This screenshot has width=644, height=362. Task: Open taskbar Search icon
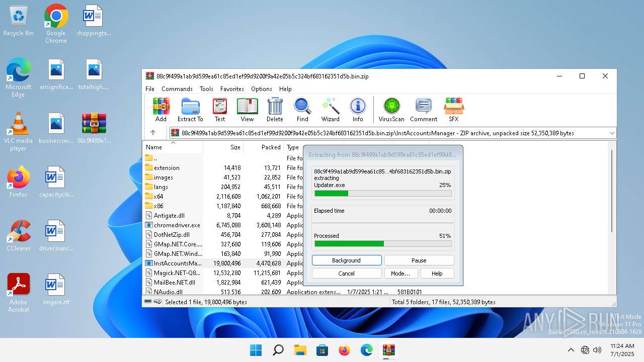click(278, 350)
